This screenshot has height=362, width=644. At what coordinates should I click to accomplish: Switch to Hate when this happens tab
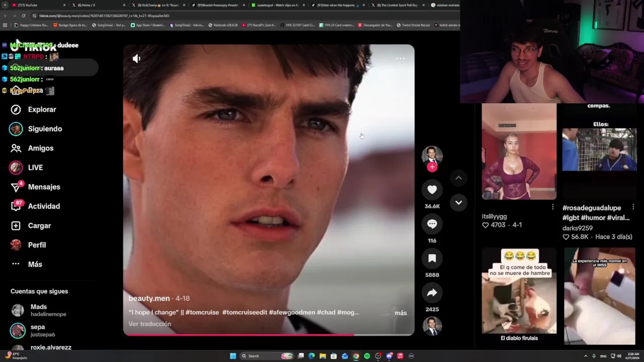click(338, 5)
